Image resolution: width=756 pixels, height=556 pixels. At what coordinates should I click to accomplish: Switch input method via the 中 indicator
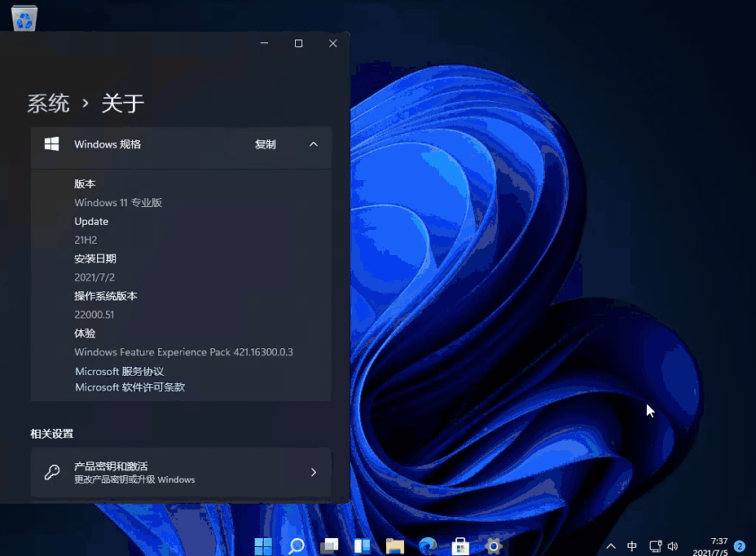631,545
